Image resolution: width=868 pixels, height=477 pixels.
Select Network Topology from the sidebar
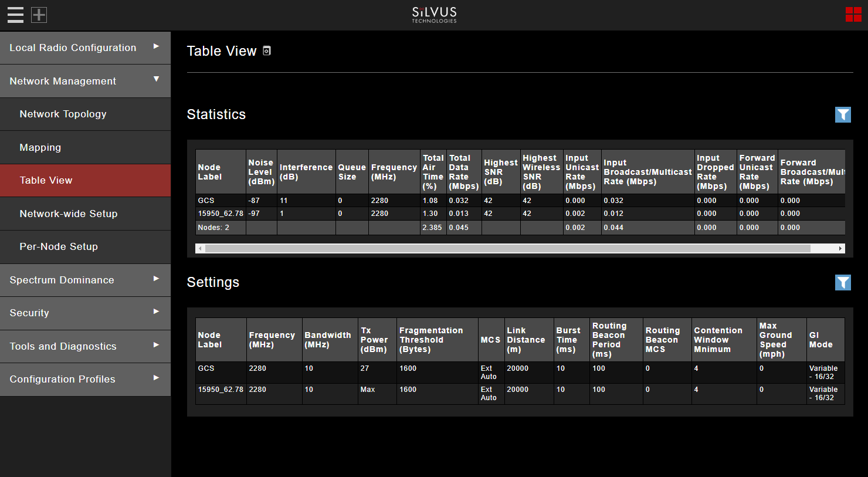[x=86, y=114]
